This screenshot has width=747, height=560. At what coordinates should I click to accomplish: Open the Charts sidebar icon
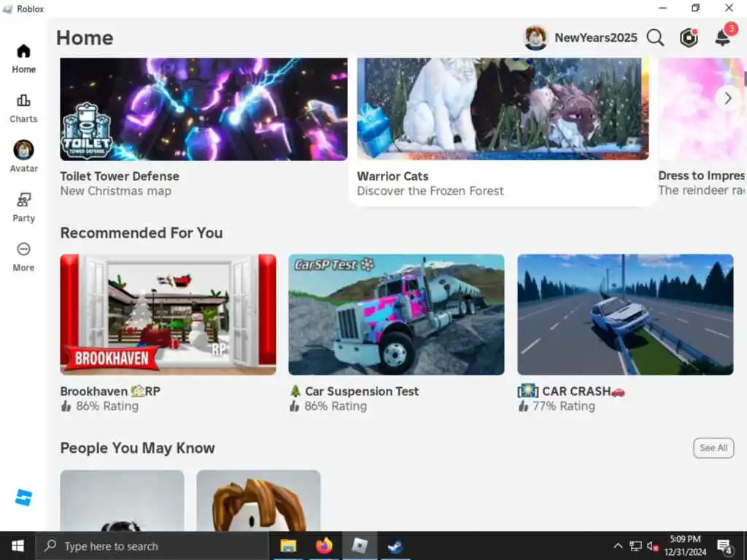[23, 101]
